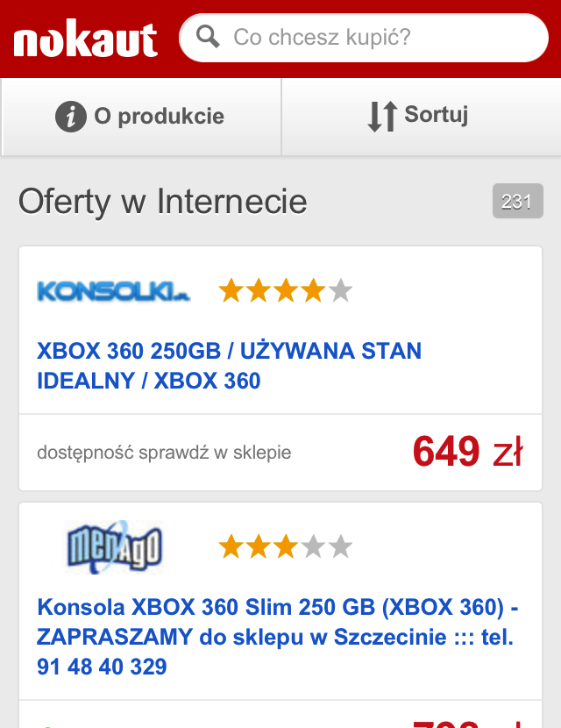
Task: Tap the search magnifier icon
Action: click(208, 38)
